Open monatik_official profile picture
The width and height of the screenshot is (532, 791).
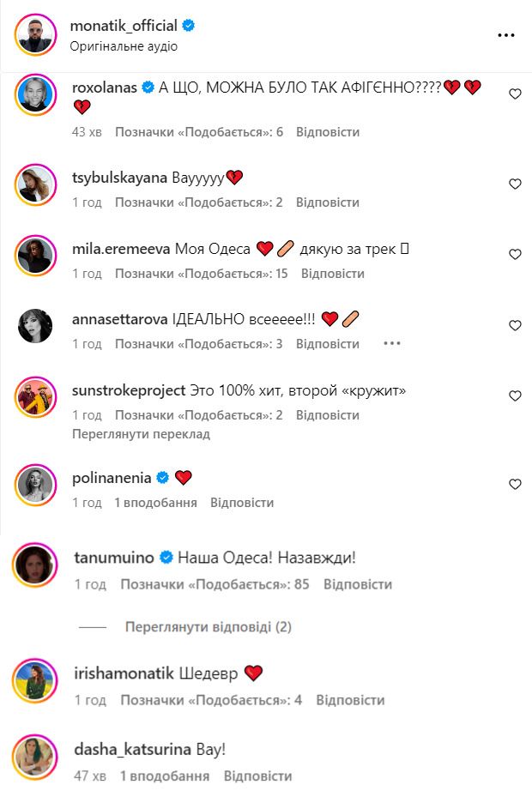(x=35, y=35)
